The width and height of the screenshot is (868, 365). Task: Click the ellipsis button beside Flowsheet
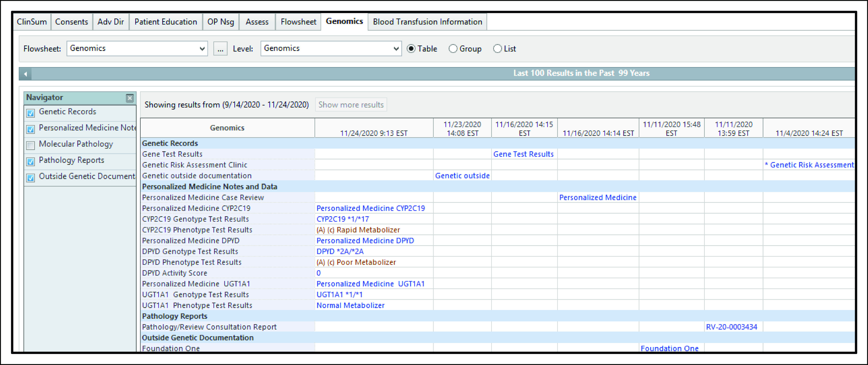click(x=220, y=48)
